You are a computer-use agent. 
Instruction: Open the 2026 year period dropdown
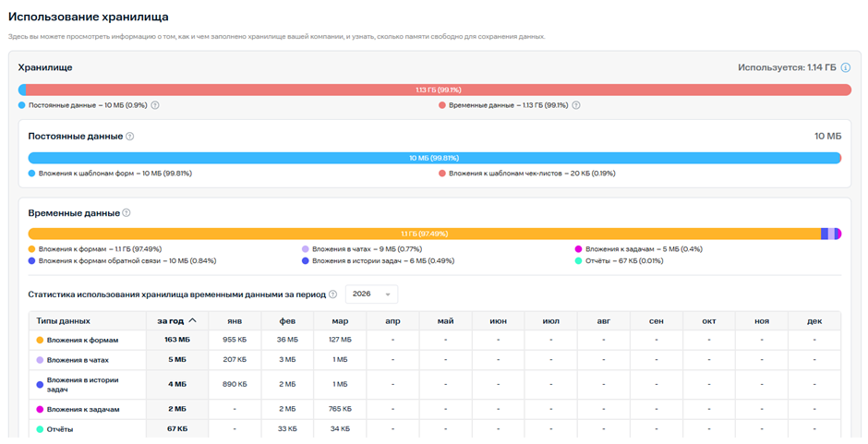click(371, 294)
